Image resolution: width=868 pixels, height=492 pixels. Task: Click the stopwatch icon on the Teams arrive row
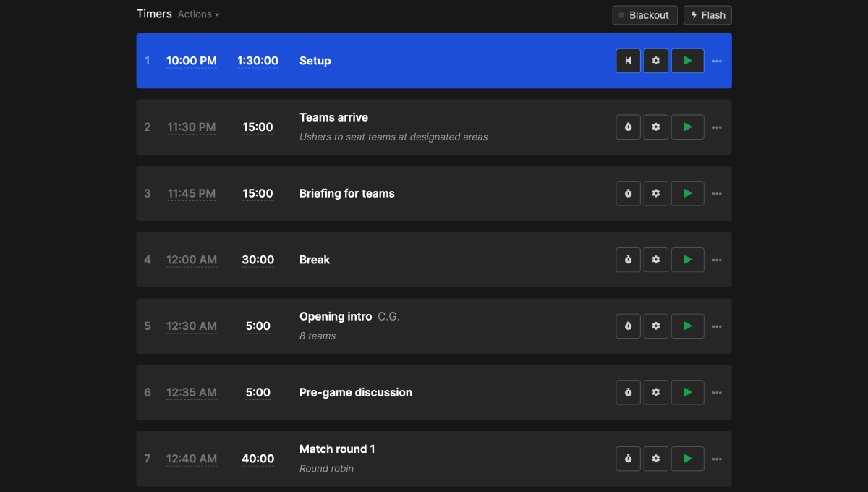coord(628,127)
